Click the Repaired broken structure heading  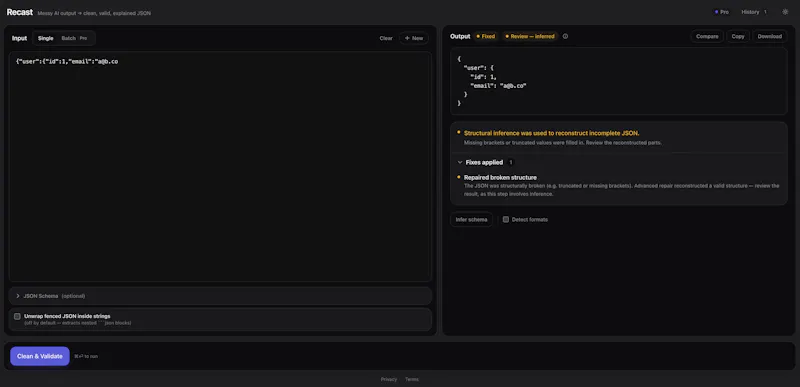(x=500, y=177)
